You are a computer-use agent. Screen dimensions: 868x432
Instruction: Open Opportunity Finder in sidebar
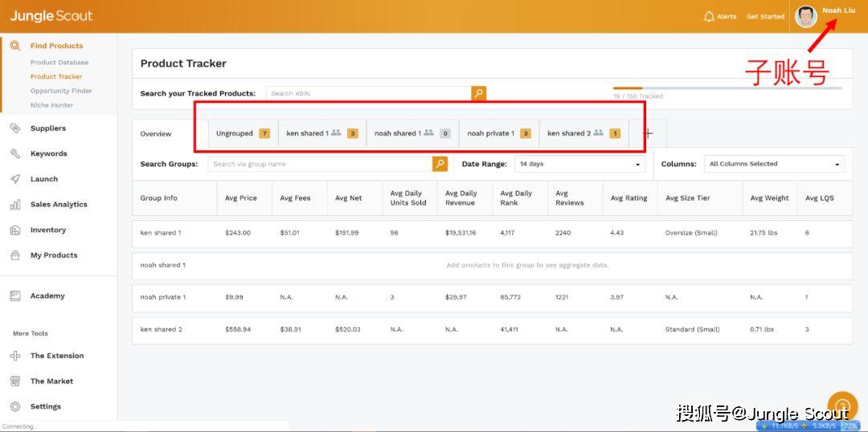tap(61, 91)
